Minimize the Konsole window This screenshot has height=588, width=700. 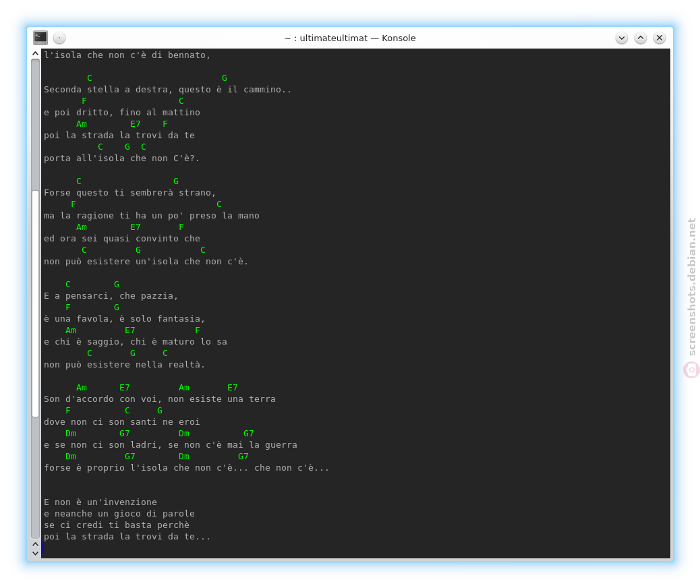621,38
